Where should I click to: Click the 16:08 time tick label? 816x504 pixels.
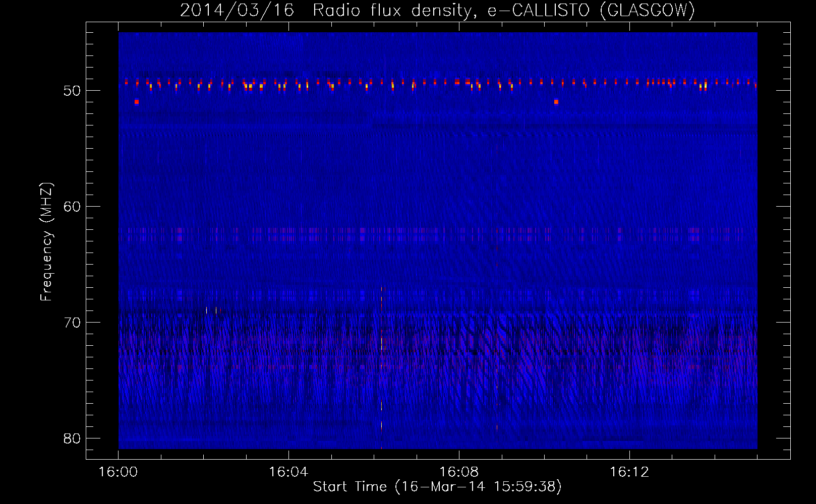point(459,472)
